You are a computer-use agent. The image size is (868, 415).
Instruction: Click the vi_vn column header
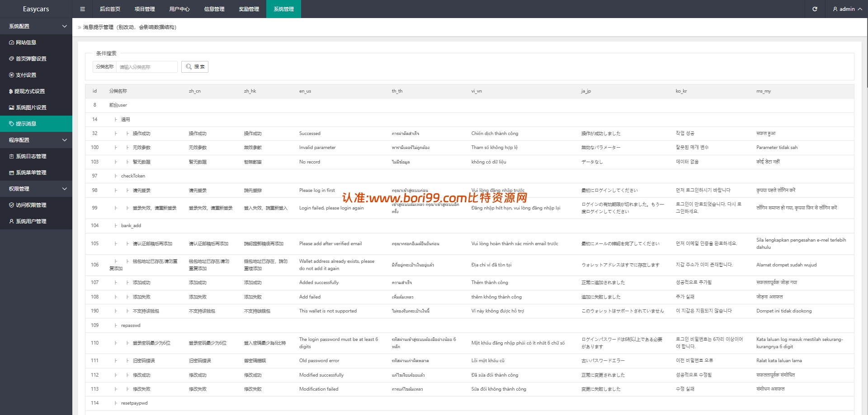(x=476, y=91)
